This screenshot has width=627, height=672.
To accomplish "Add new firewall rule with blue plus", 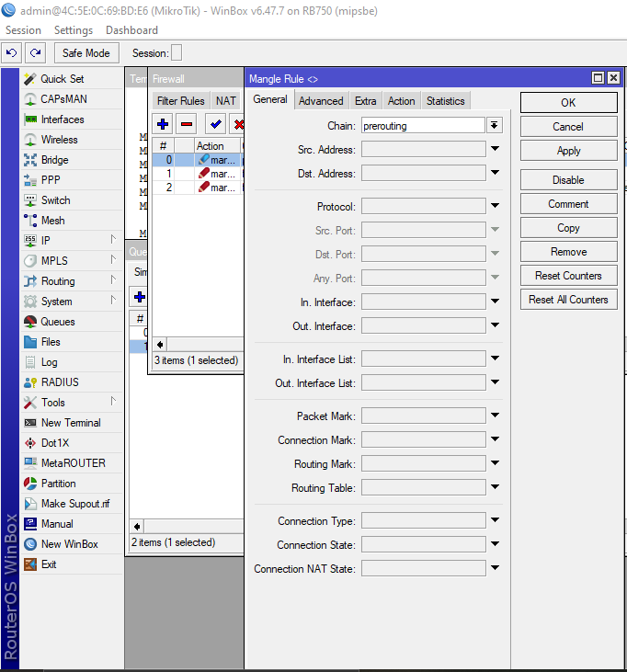I will 163,124.
